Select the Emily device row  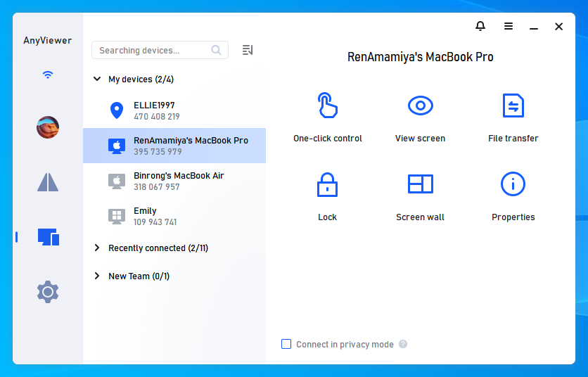(x=174, y=216)
